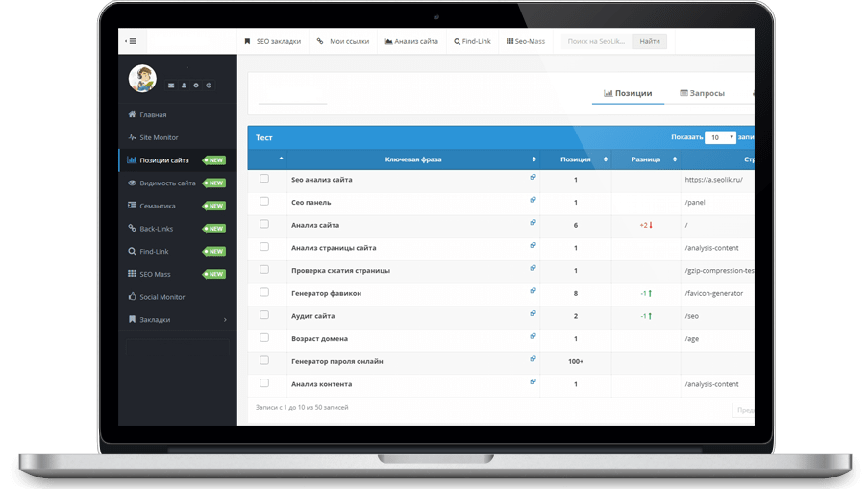The image size is (868, 489).
Task: Click the user avatar picture
Action: [142, 78]
